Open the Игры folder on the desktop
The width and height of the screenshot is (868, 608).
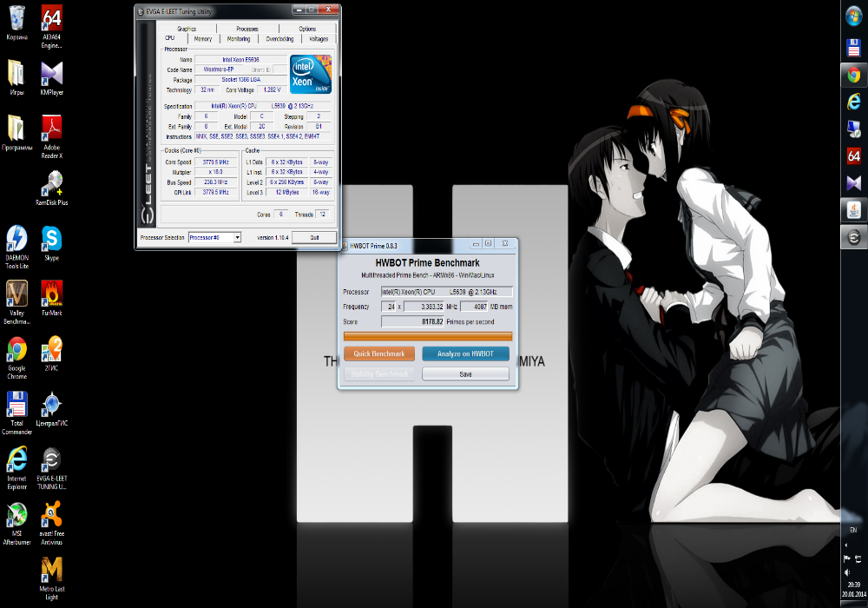click(16, 77)
